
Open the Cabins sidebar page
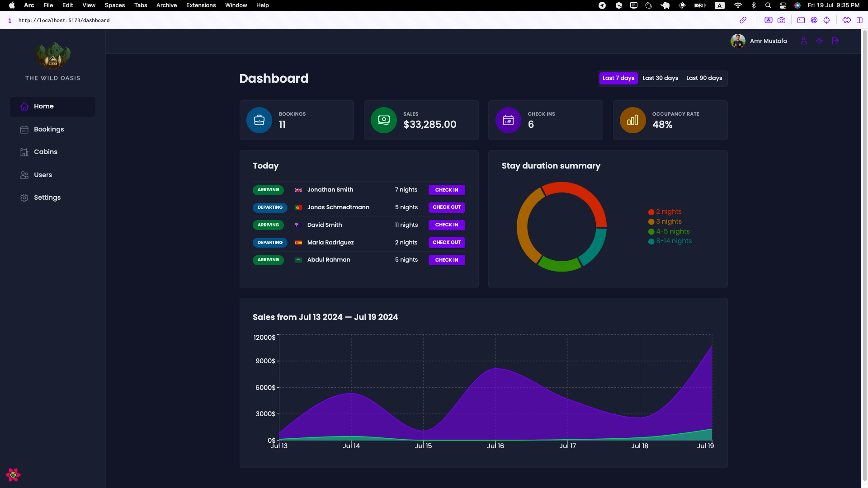tap(46, 152)
